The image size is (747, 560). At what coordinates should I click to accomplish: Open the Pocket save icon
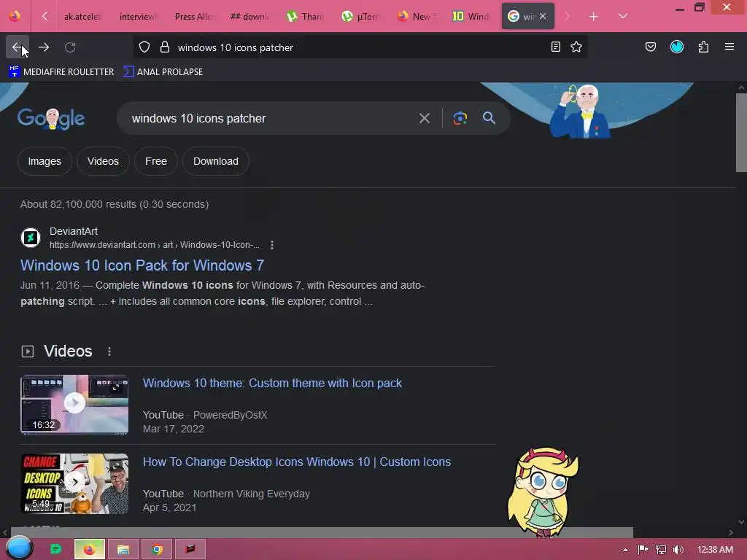[x=650, y=47]
